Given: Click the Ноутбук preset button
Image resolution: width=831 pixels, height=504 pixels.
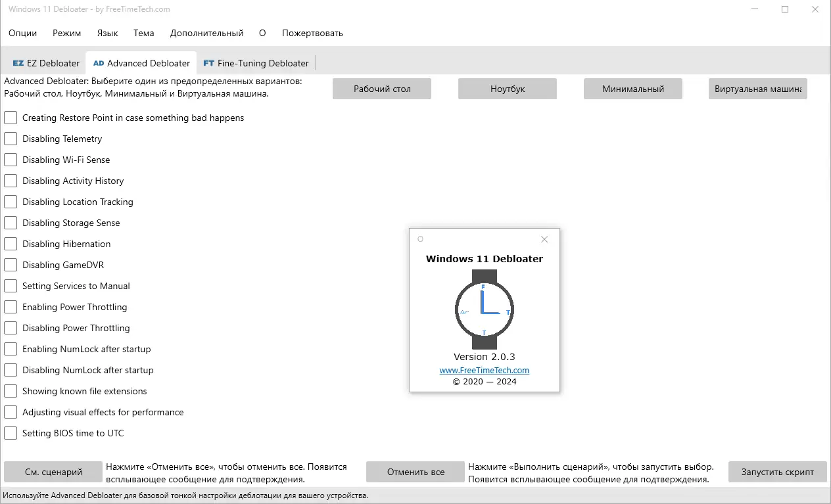Looking at the screenshot, I should point(507,88).
